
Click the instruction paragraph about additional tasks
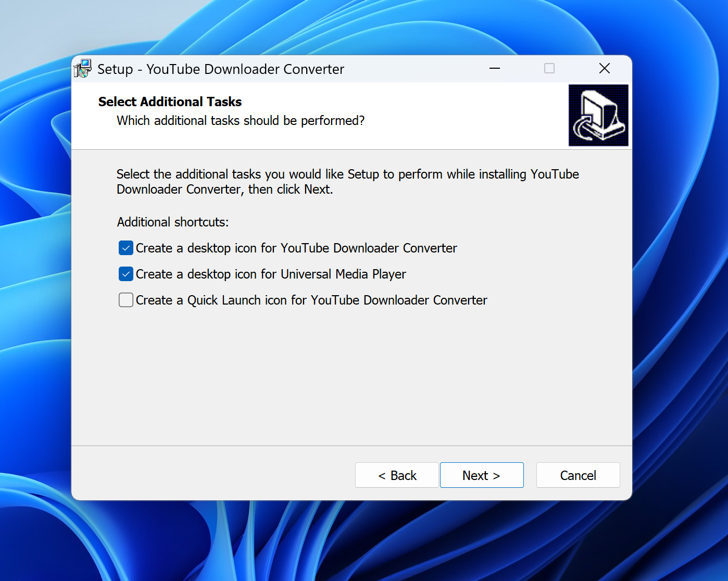point(347,182)
